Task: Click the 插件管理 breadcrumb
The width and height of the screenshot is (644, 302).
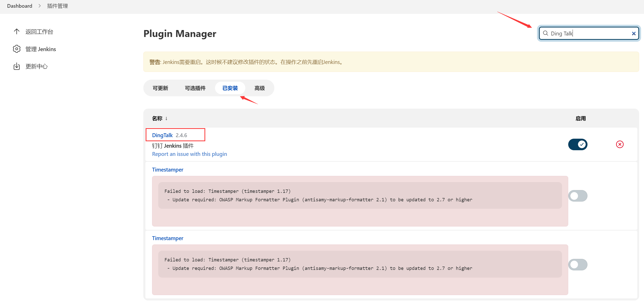Action: (x=58, y=6)
